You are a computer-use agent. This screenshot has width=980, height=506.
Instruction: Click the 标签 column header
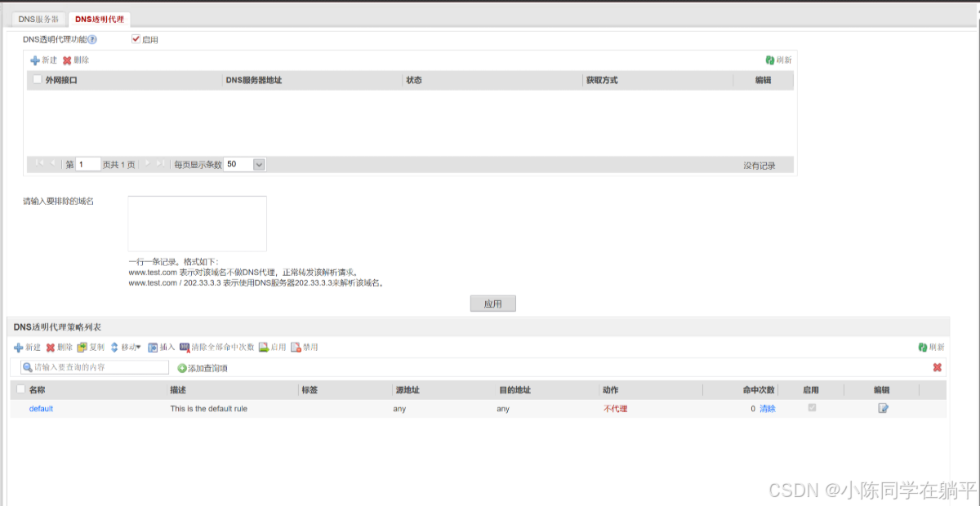pos(310,390)
